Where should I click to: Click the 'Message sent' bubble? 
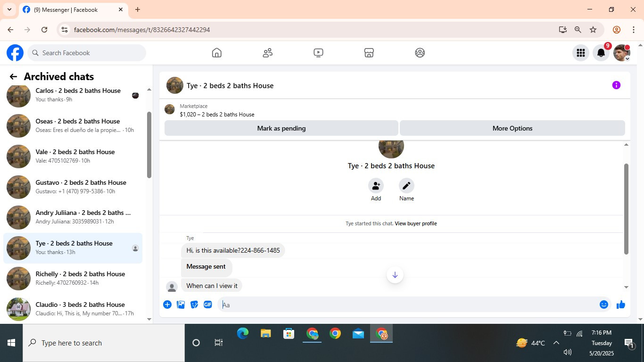click(206, 267)
